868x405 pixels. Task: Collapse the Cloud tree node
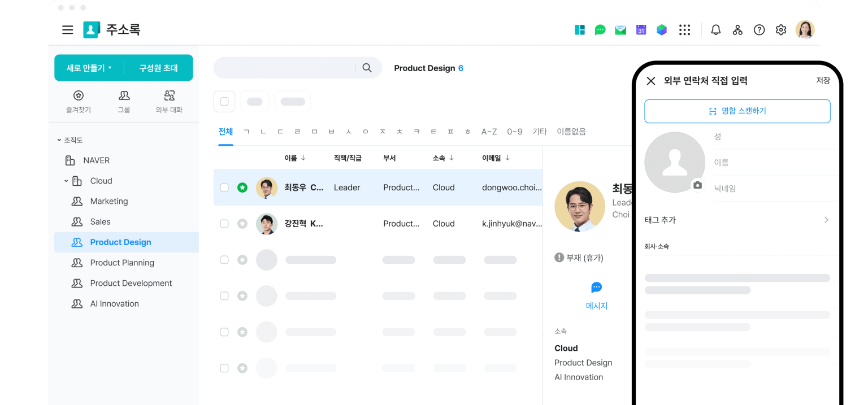[66, 181]
